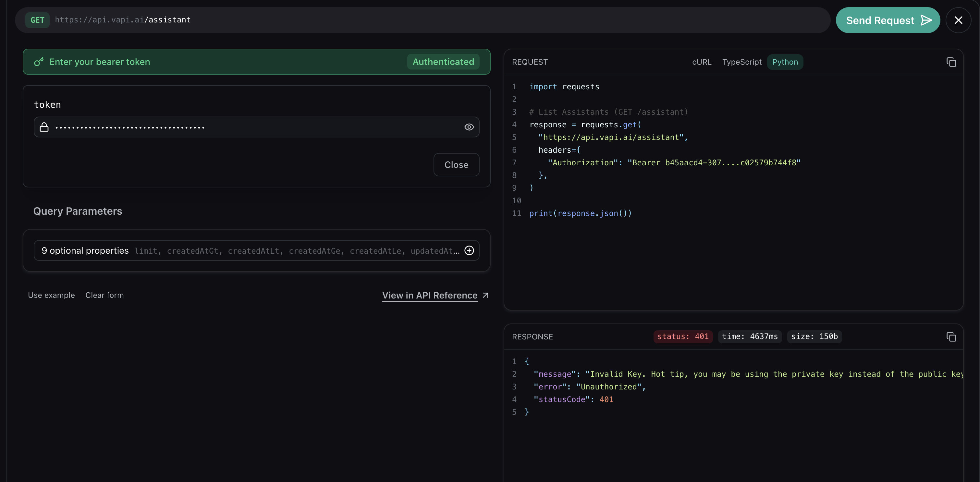Collapse the Enter your bearer token bar

[x=256, y=62]
